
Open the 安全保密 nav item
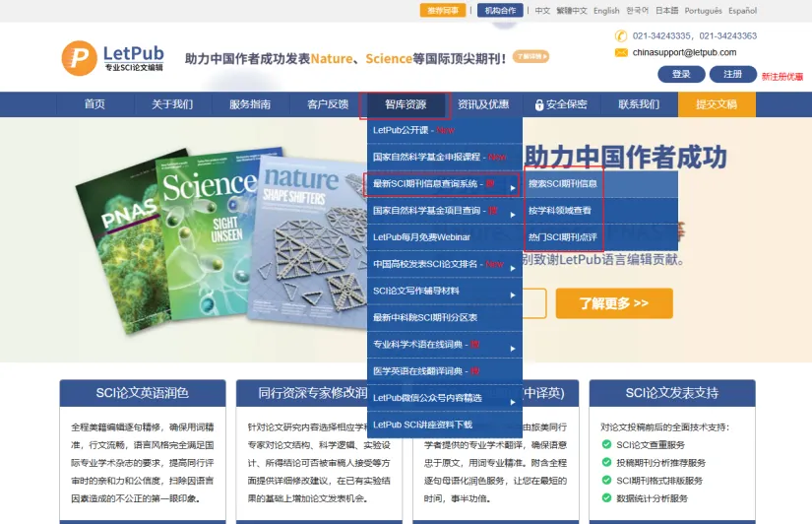tap(561, 104)
